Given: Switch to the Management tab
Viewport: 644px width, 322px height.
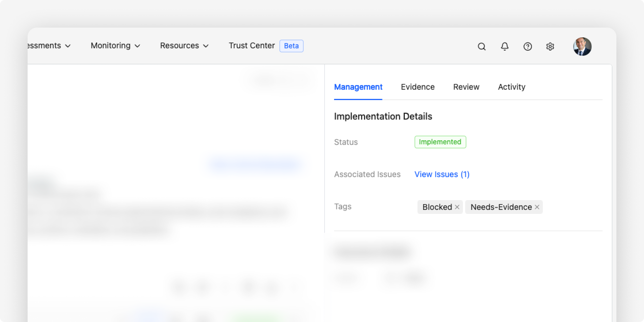Looking at the screenshot, I should pyautogui.click(x=358, y=87).
